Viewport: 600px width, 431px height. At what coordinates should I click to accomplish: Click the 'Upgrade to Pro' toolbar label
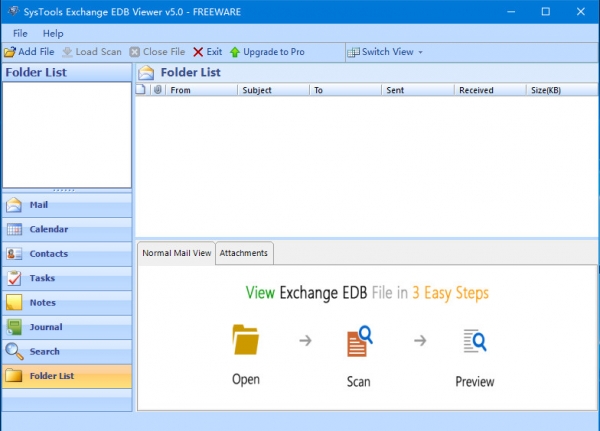pyautogui.click(x=274, y=52)
